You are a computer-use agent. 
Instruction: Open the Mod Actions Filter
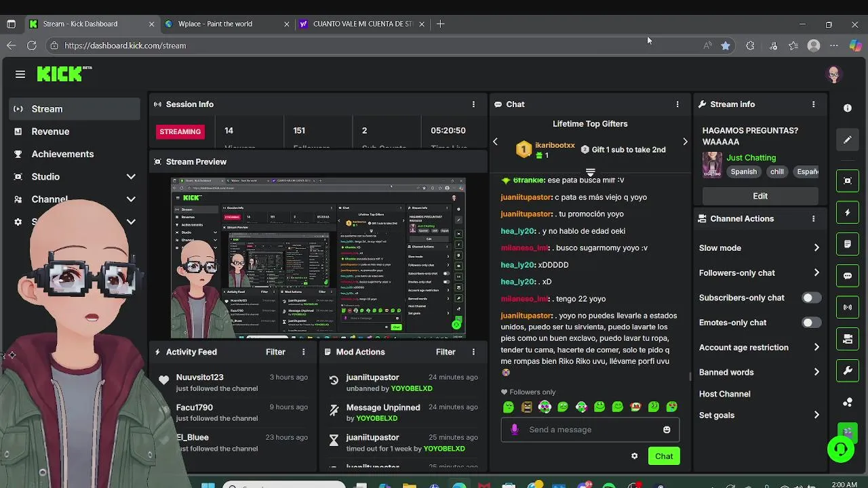click(x=446, y=352)
